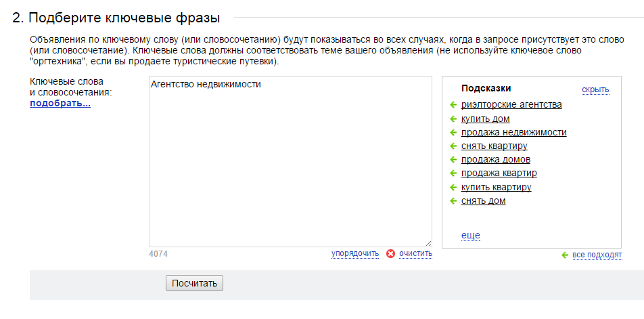Click the Посчитать button

(x=194, y=283)
